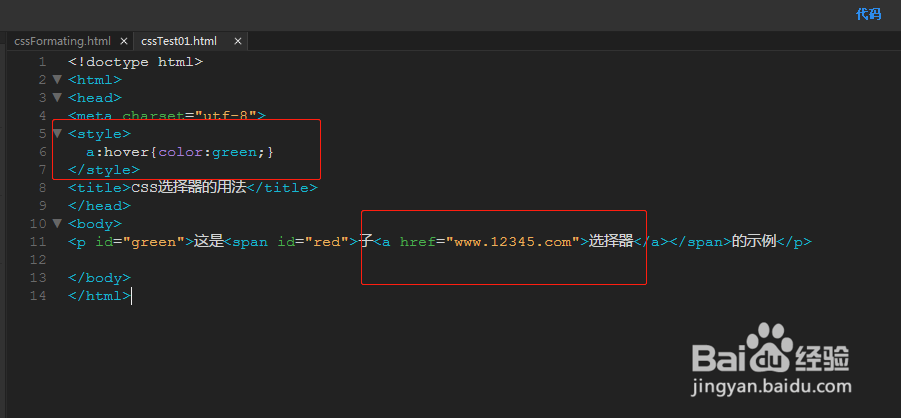Click the closing </head> tag
901x418 pixels.
point(99,205)
